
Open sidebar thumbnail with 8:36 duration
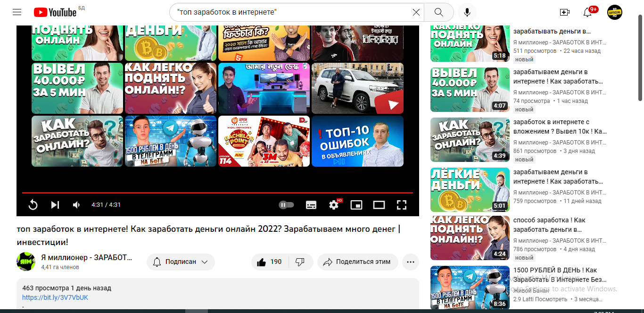[x=470, y=288]
